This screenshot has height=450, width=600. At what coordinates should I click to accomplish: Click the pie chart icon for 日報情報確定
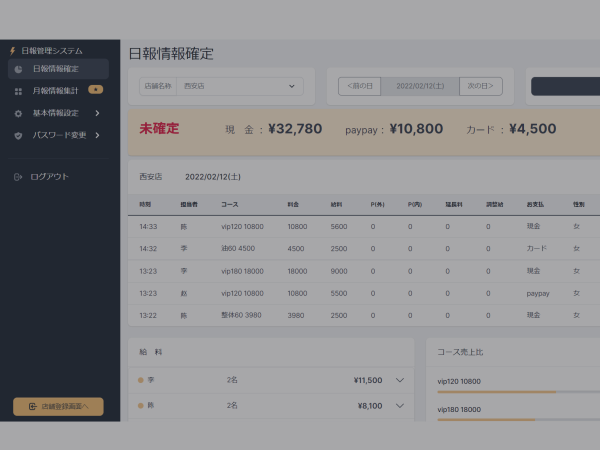click(x=18, y=69)
